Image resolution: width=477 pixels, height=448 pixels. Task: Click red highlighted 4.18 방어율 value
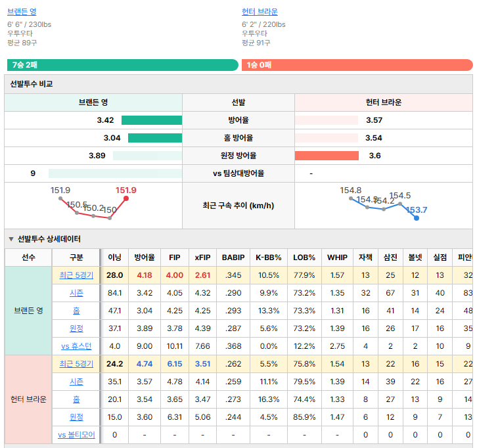(145, 275)
